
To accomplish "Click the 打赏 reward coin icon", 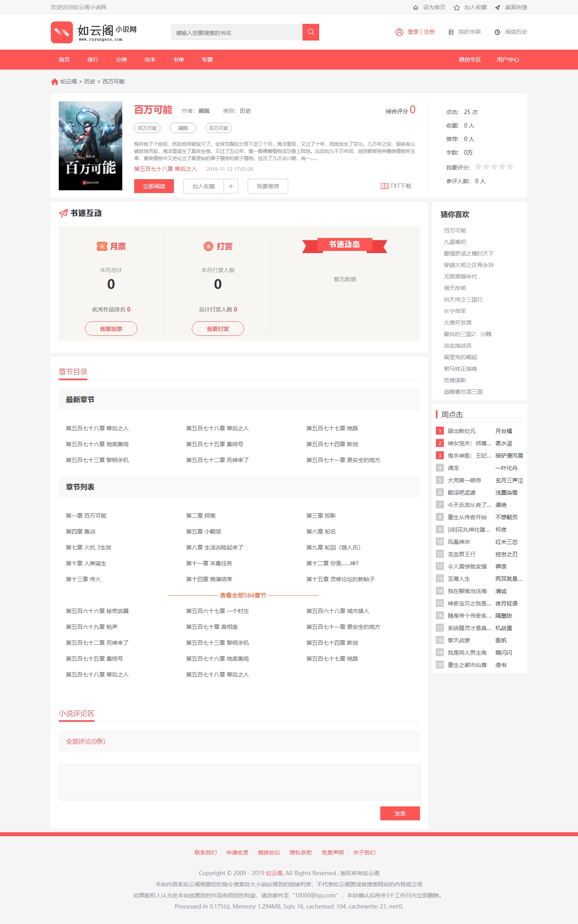I will [x=208, y=246].
